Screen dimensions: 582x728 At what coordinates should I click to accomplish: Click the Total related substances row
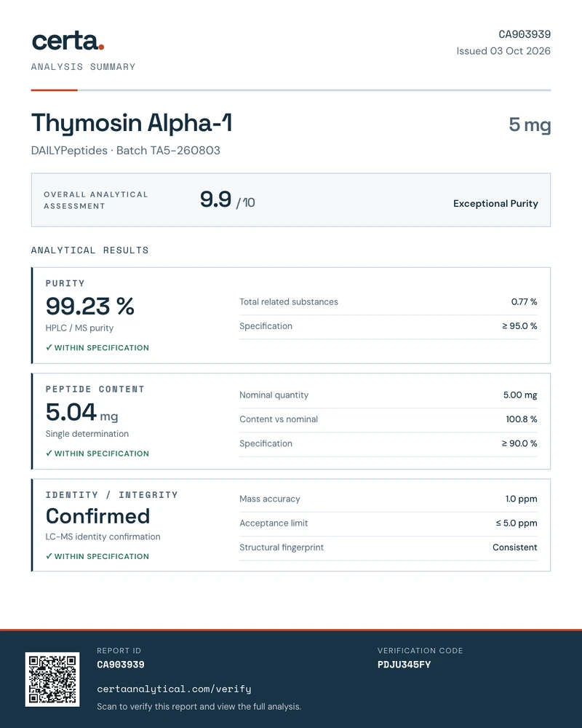(x=388, y=302)
